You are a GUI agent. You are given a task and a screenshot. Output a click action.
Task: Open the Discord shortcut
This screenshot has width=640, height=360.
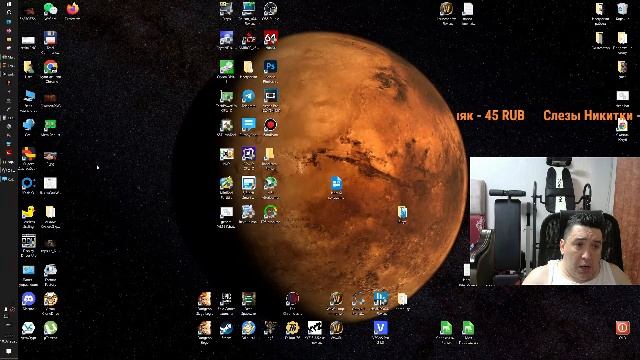pos(28,299)
